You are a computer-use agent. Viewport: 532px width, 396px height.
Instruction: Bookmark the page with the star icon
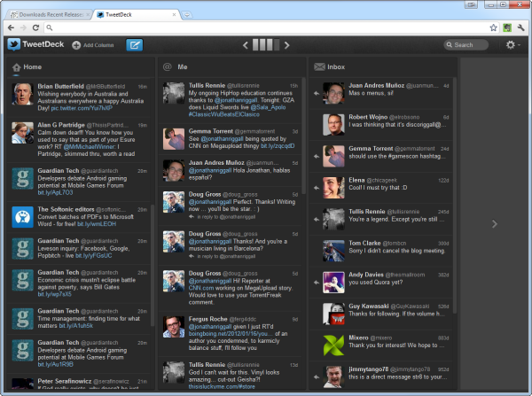point(493,27)
